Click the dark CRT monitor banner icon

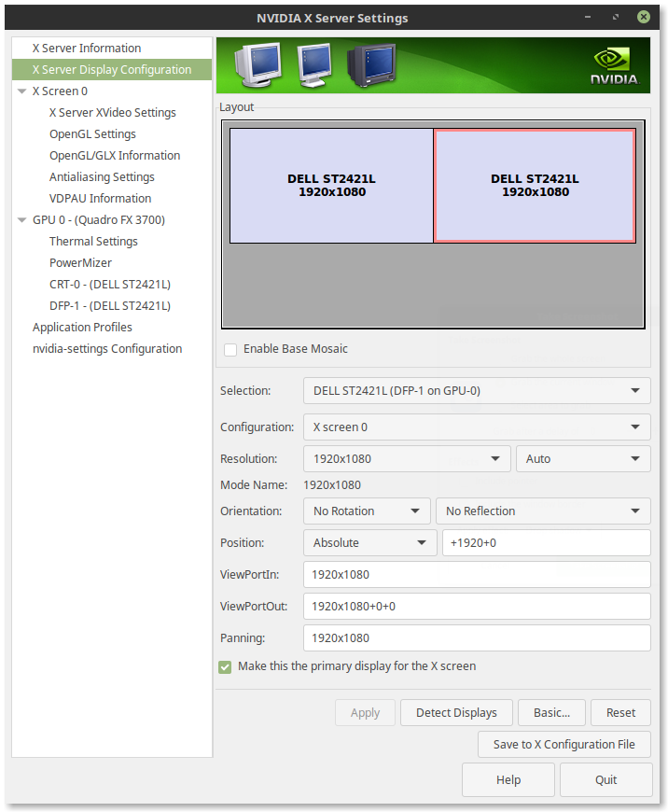tap(372, 65)
